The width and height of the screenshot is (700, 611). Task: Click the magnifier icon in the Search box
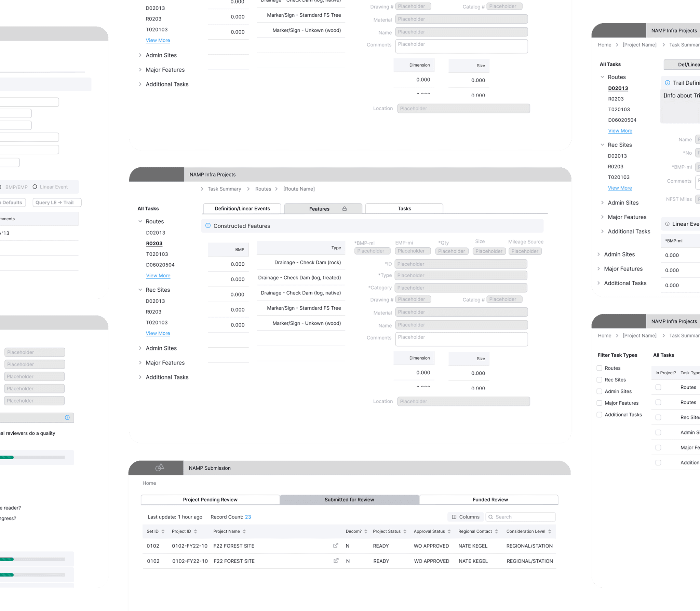click(x=491, y=517)
